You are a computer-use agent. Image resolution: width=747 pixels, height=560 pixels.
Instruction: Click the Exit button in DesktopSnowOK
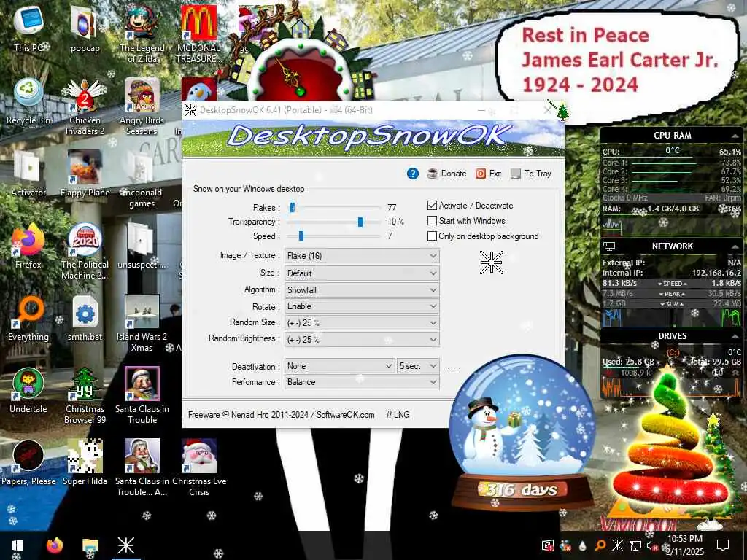pos(488,174)
